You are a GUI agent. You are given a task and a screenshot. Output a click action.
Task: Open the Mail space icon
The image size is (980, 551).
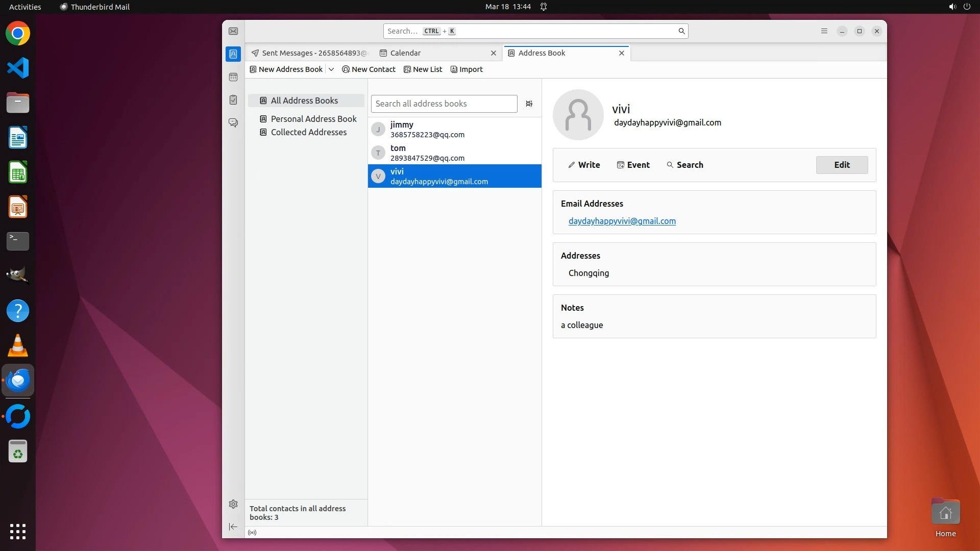(233, 31)
